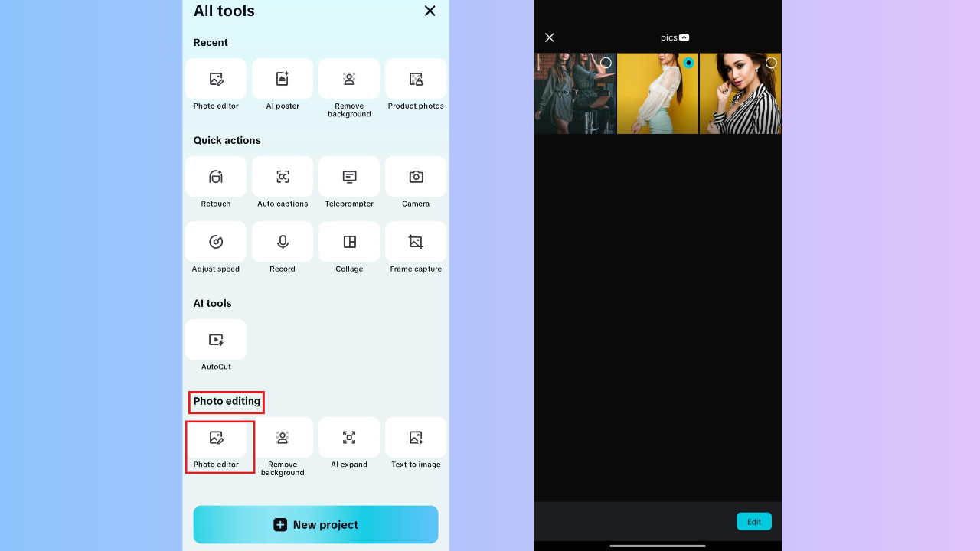Open the AI poster tool
The width and height of the screenshot is (980, 551).
pos(282,79)
